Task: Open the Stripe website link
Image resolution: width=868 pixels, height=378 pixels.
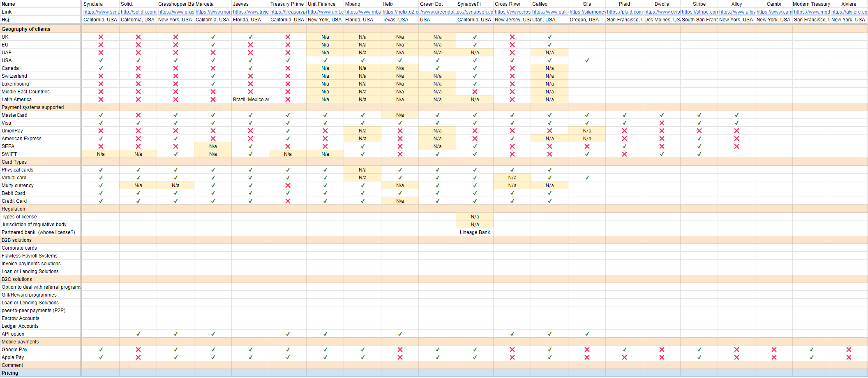Action: 699,12
